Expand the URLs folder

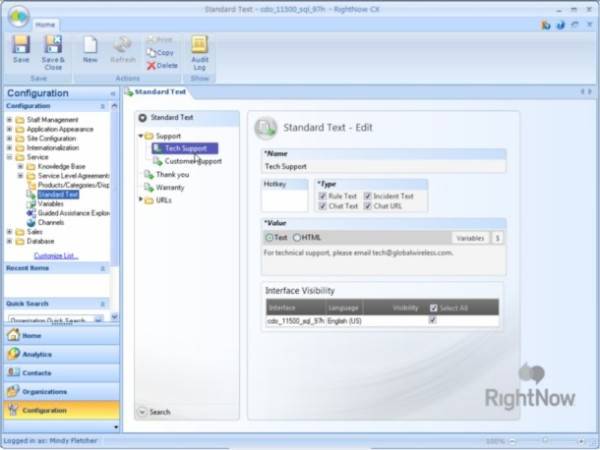140,199
